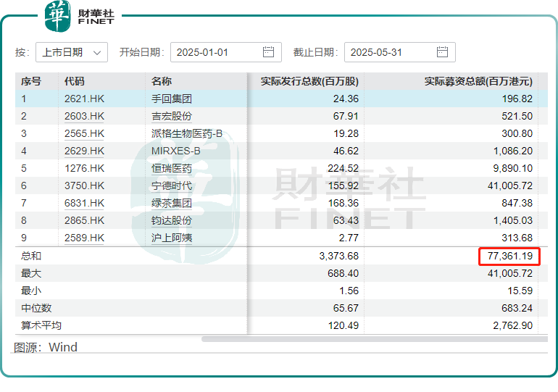
Task: Open stock code 3750.HK
Action: coord(84,185)
